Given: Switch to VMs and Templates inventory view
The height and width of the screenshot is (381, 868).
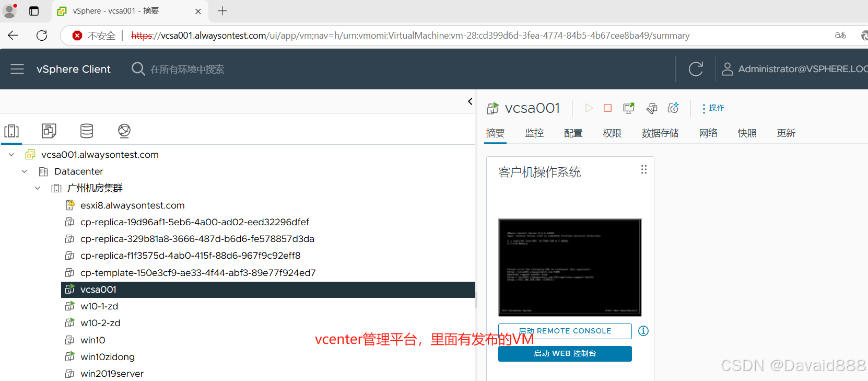Looking at the screenshot, I should (x=49, y=131).
